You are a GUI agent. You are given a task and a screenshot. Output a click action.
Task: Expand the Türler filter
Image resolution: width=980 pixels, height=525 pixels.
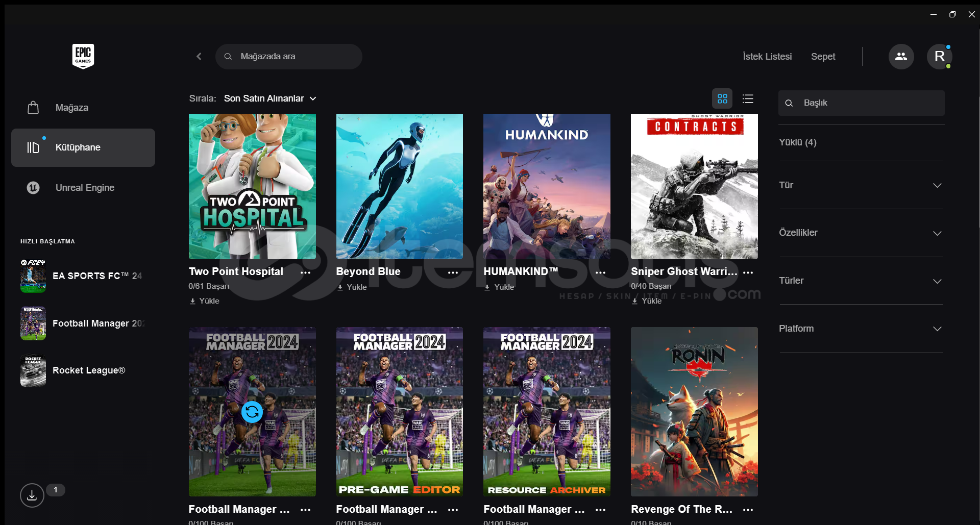(x=861, y=281)
